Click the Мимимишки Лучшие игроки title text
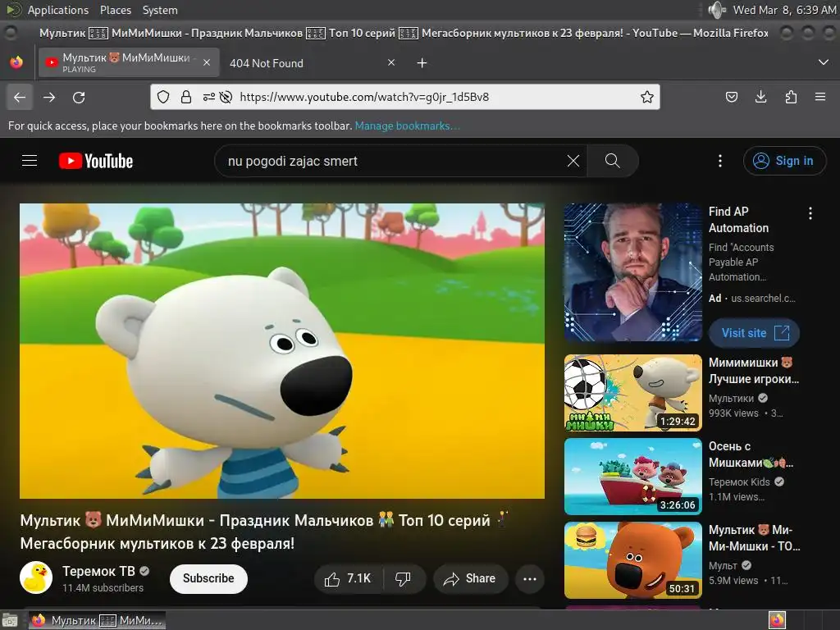840x630 pixels. click(x=754, y=371)
